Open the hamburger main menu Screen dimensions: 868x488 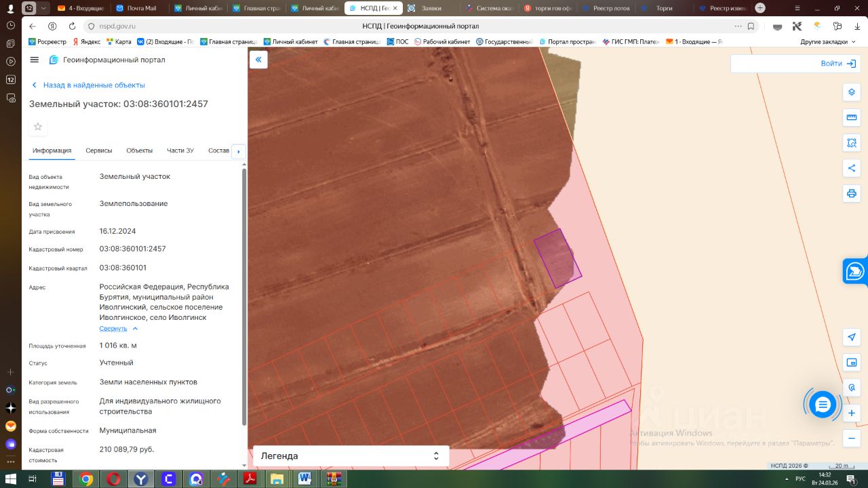35,60
